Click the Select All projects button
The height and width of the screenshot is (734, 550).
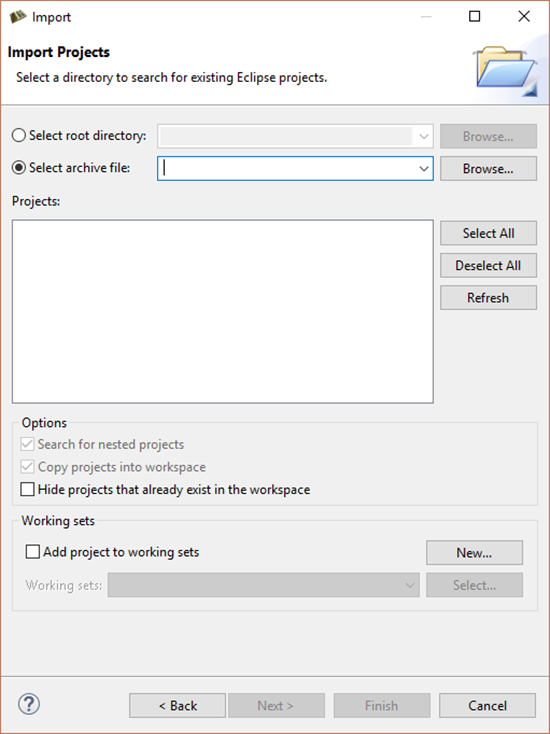point(488,233)
